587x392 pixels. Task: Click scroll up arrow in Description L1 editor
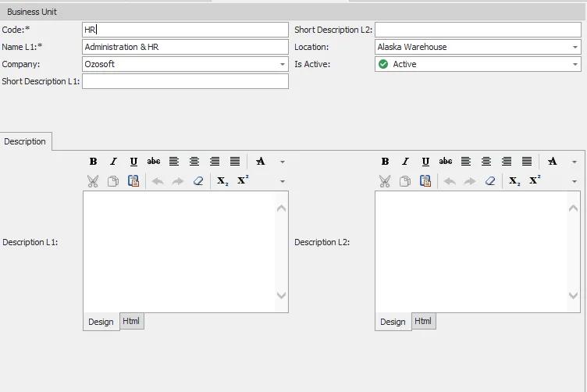point(282,208)
